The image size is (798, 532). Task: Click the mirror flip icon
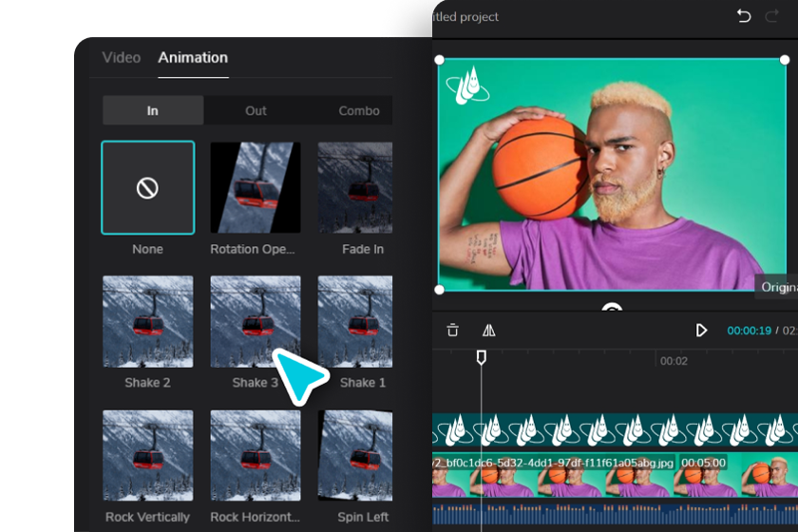click(x=488, y=331)
